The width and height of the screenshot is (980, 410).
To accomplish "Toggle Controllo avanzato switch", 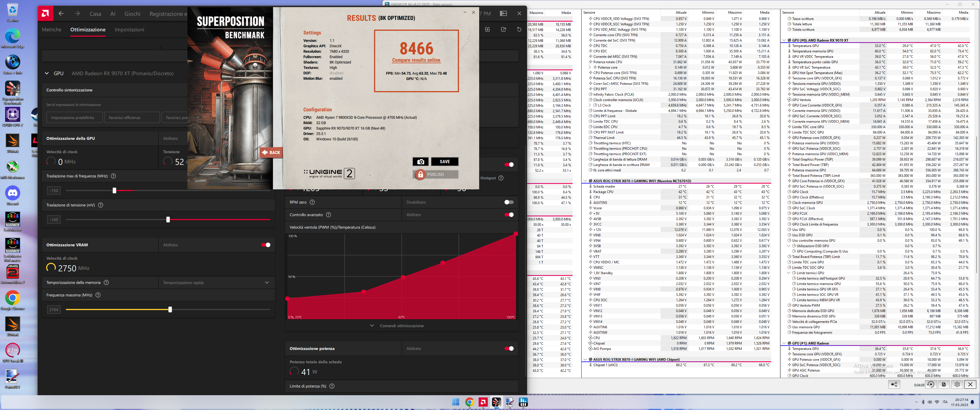I will 509,215.
